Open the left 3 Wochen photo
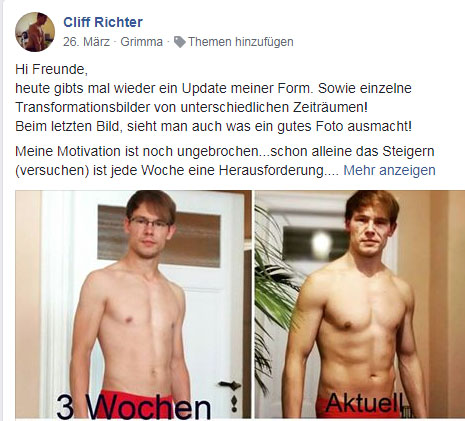The width and height of the screenshot is (465, 421). (x=133, y=304)
